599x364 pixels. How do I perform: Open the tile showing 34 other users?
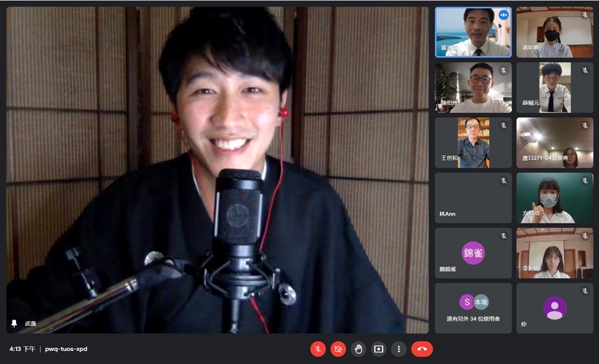pos(473,309)
